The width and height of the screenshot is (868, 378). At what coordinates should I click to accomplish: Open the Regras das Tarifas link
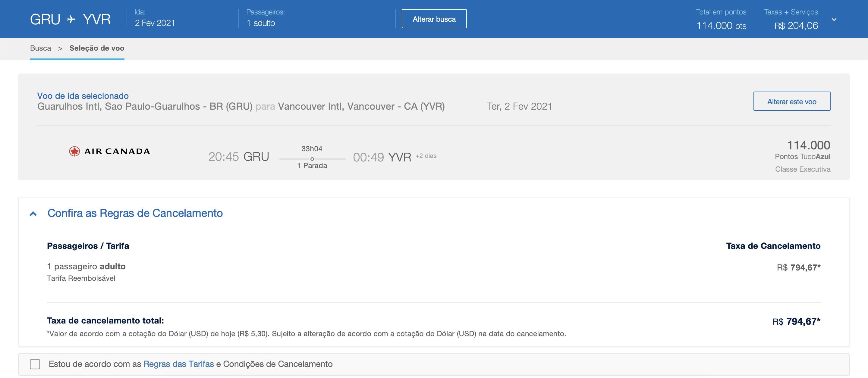pos(178,364)
